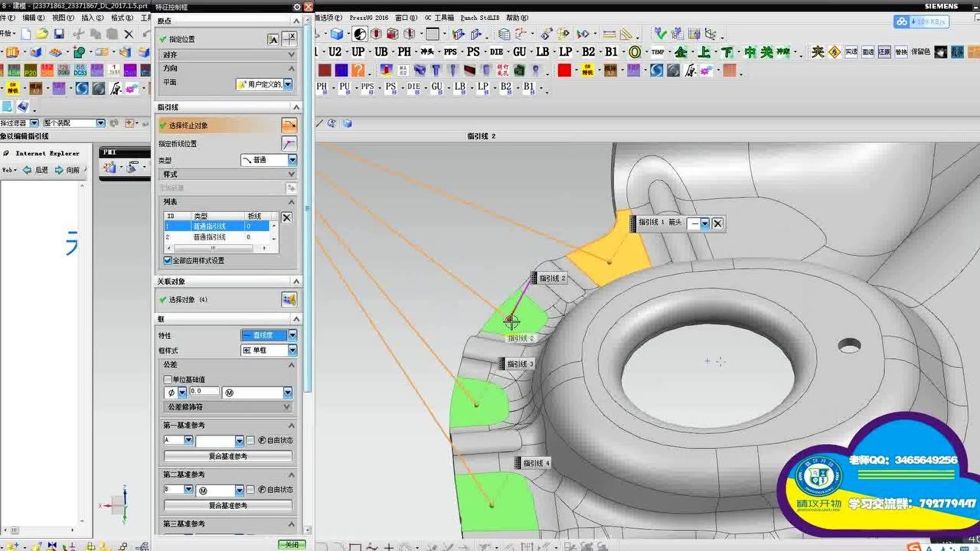Image resolution: width=980 pixels, height=551 pixels.
Task: Click the tolerance value input field
Action: tap(204, 392)
